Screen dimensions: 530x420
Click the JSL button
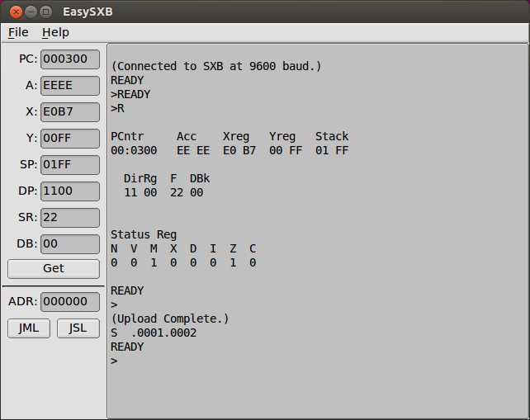pyautogui.click(x=78, y=328)
